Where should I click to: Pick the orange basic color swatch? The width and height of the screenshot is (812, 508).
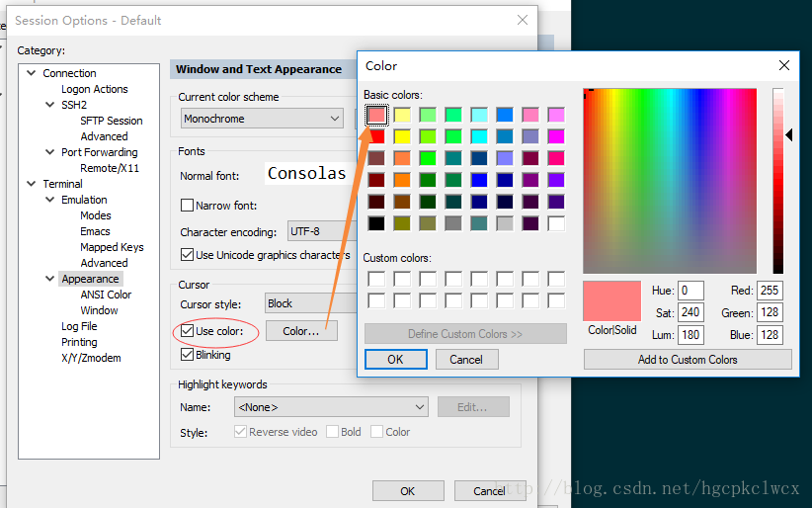(x=402, y=180)
